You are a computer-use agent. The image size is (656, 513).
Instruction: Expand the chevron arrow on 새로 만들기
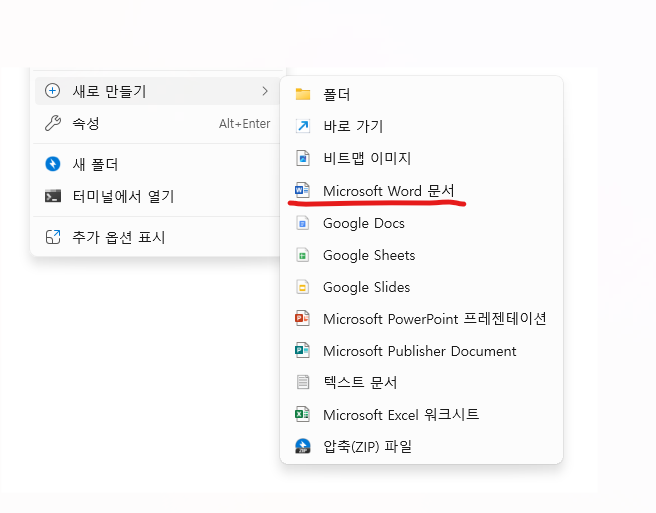click(265, 91)
